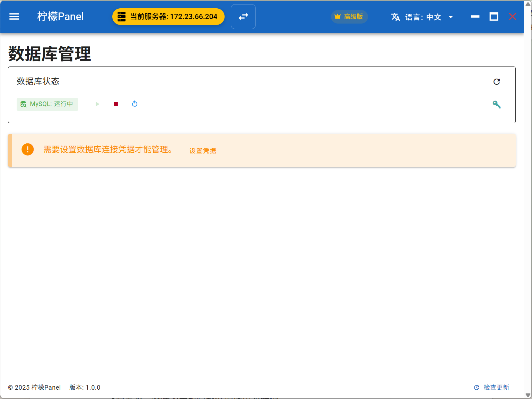Start the MySQL service with play button
532x399 pixels.
97,104
